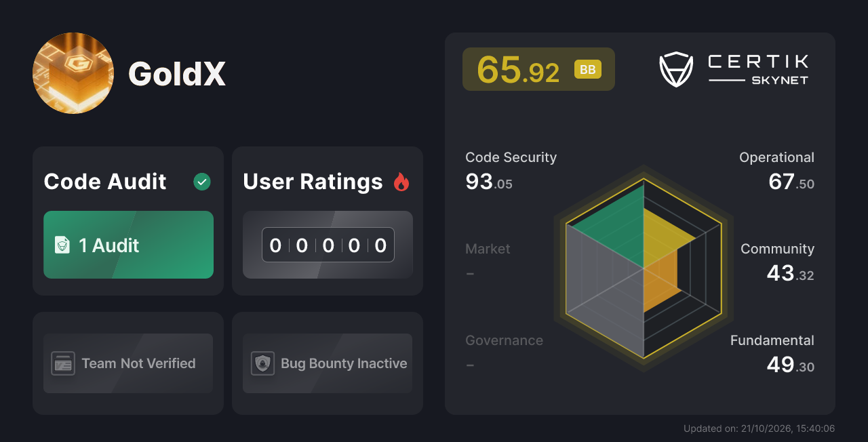Click the Market label

click(488, 249)
